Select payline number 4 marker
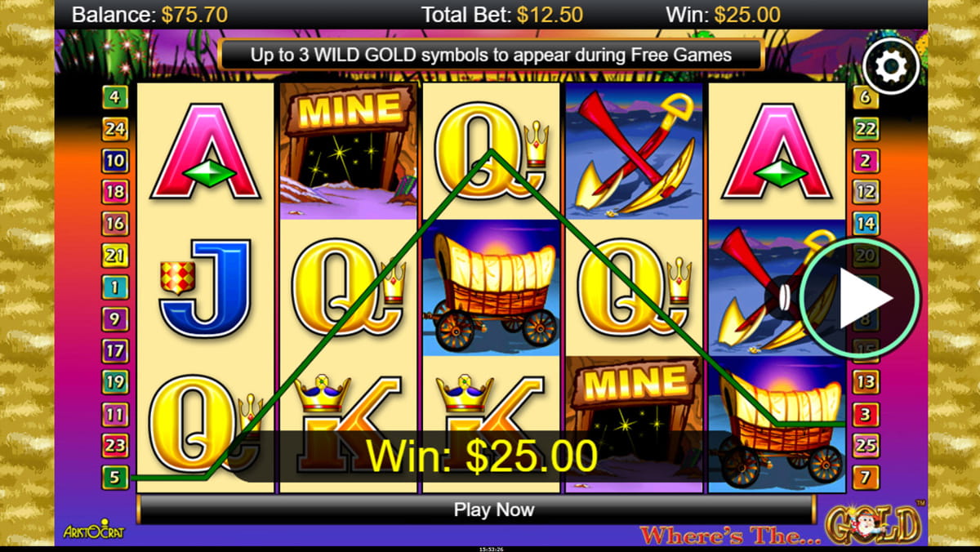Image resolution: width=980 pixels, height=552 pixels. 115,98
